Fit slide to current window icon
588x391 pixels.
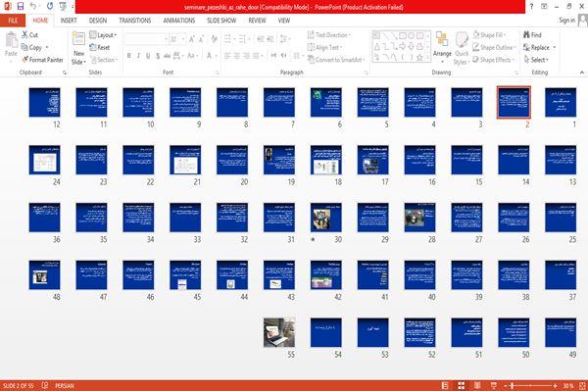(x=582, y=385)
